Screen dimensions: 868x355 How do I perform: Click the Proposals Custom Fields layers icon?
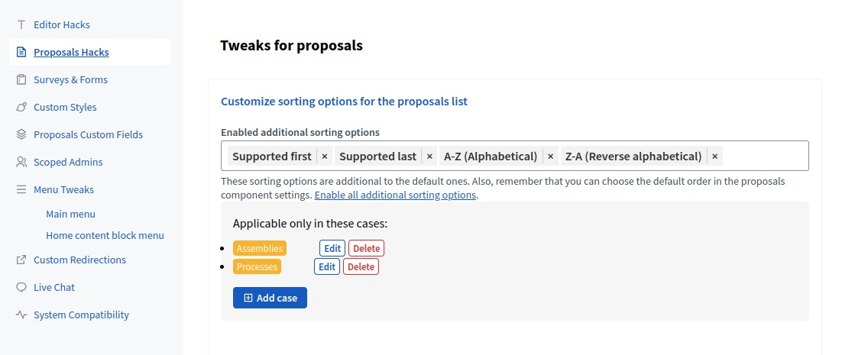pyautogui.click(x=21, y=135)
